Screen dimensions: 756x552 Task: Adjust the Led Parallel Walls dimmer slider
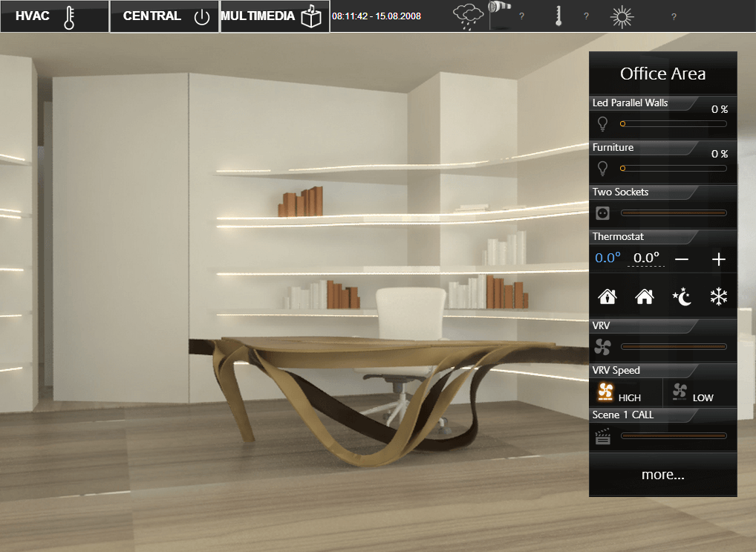[674, 124]
